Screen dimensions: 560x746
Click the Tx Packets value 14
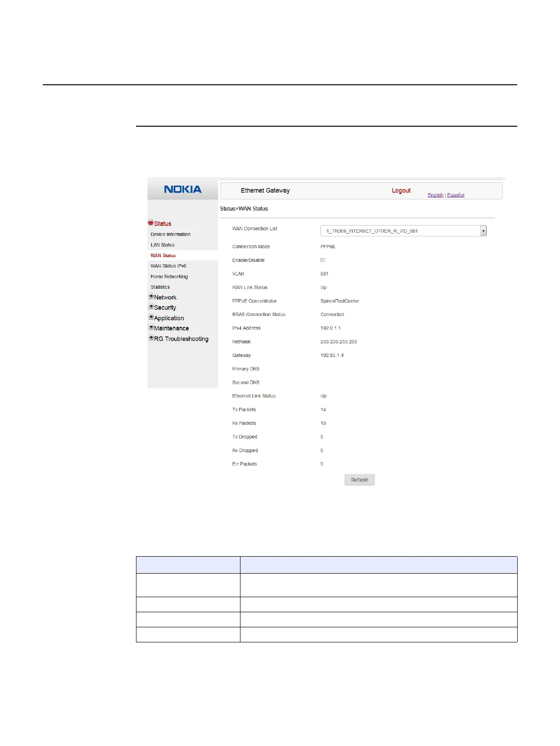[323, 410]
